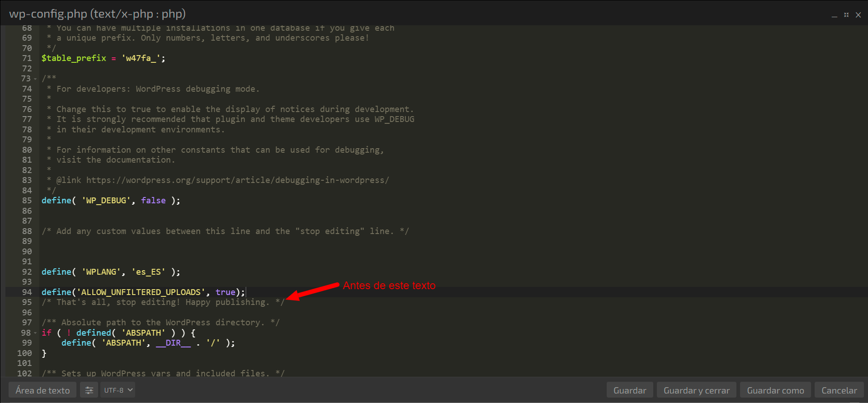This screenshot has width=868, height=403.
Task: Click the 'Add any custom values' comment
Action: point(225,231)
